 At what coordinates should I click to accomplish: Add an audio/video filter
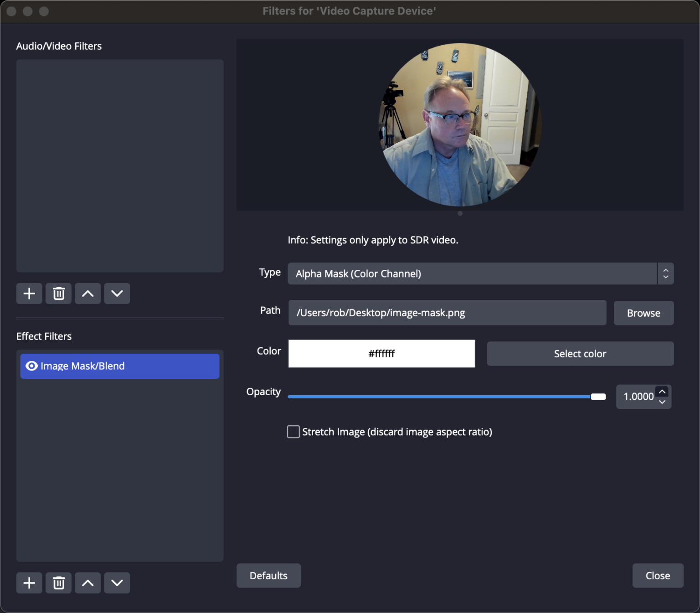pos(29,294)
